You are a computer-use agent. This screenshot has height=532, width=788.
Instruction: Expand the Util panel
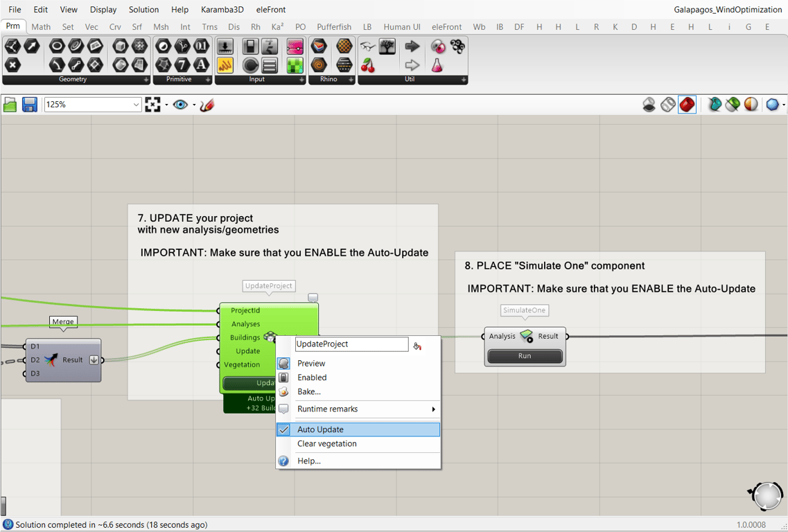tap(464, 80)
